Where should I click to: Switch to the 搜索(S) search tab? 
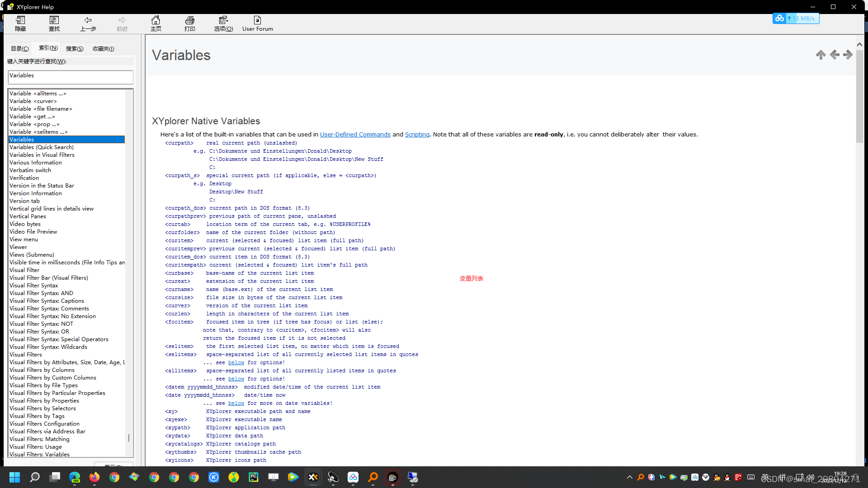pyautogui.click(x=75, y=49)
